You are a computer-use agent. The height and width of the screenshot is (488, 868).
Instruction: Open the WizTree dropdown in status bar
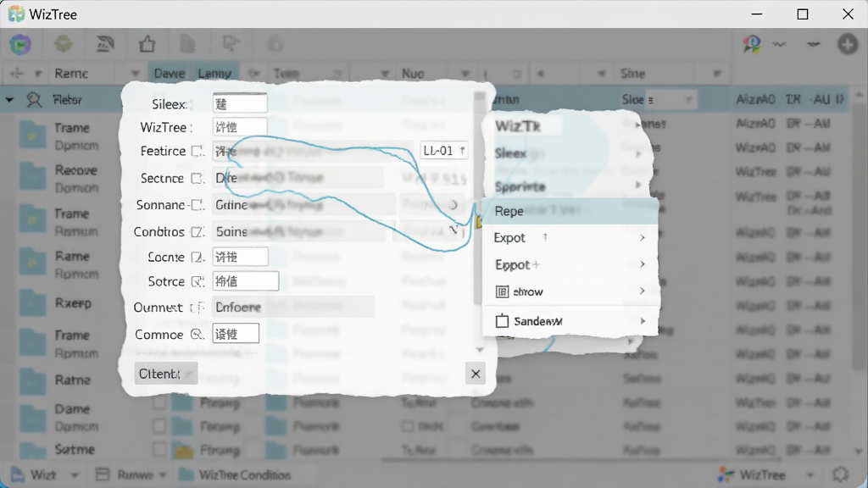[x=810, y=474]
